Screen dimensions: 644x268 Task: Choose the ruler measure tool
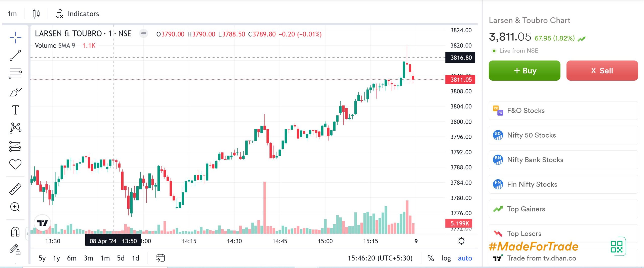[15, 189]
